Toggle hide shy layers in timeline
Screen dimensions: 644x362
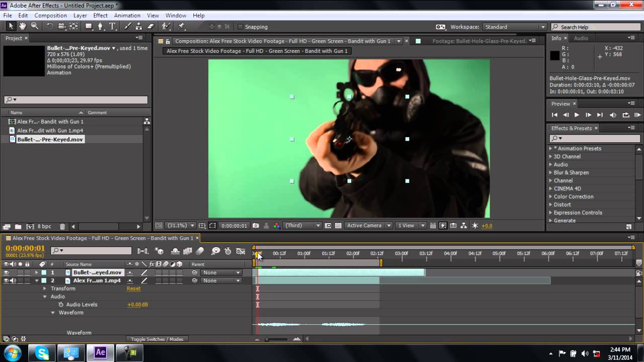(175, 251)
